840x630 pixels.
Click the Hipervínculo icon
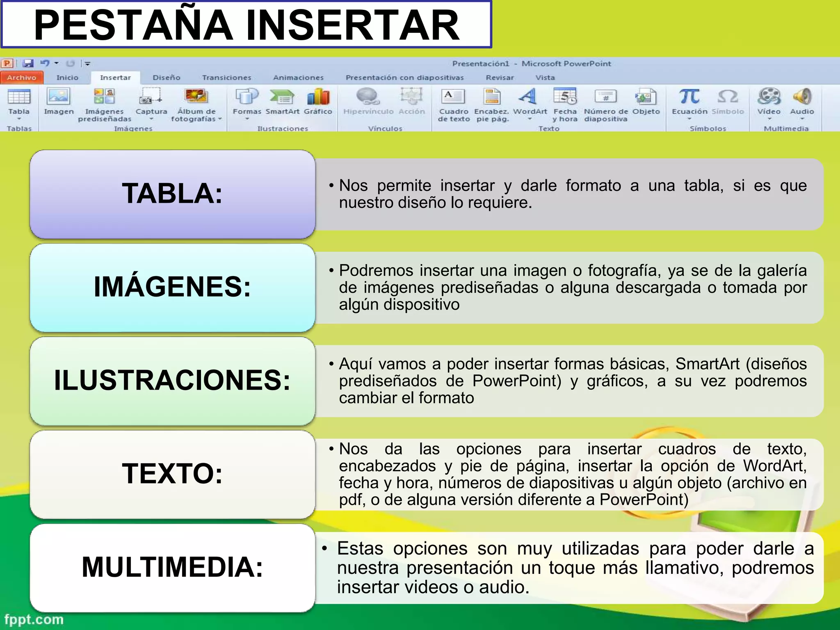[367, 97]
